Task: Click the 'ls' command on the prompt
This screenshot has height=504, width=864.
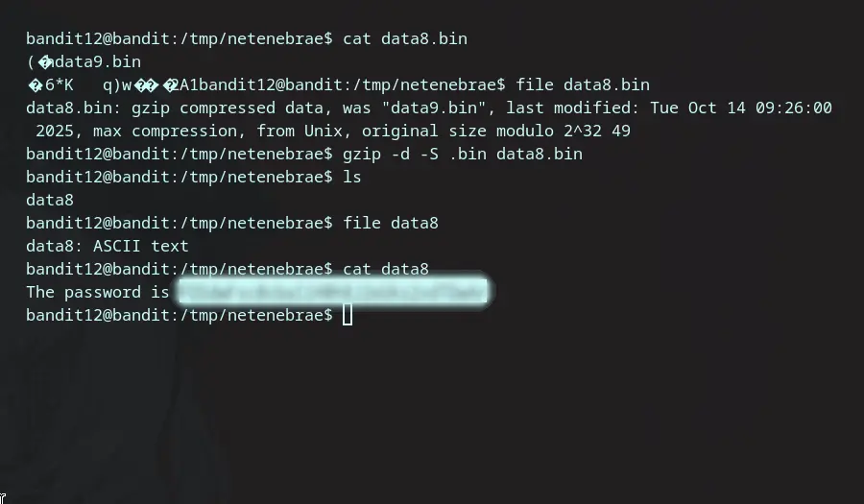Action: 352,178
